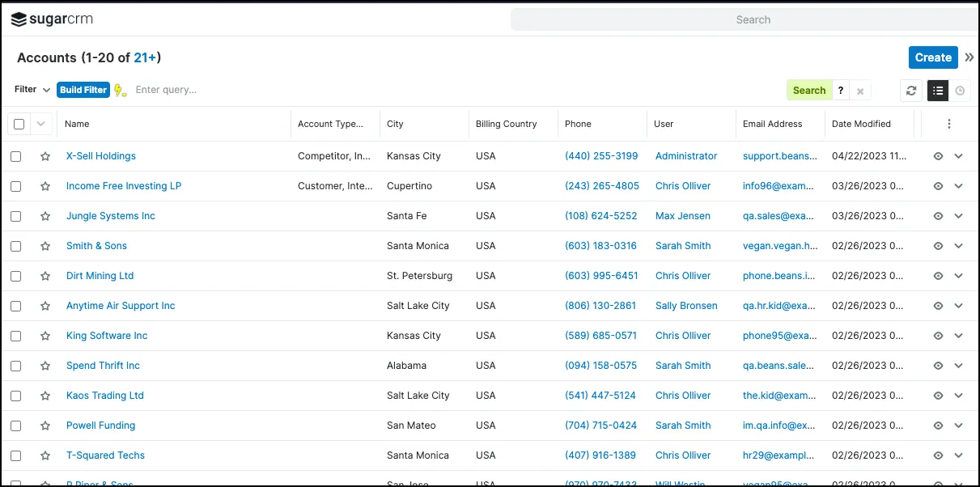Click the Build Filter button
Viewport: 980px width, 487px height.
(83, 90)
